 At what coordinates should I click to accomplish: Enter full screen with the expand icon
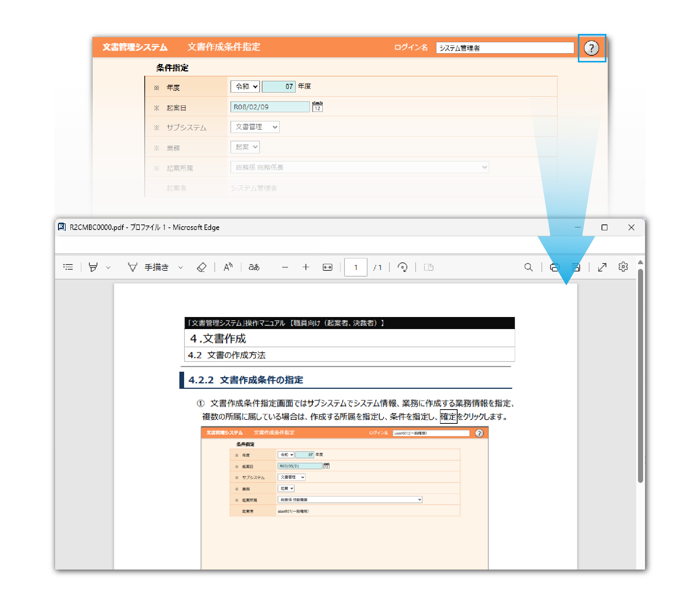[602, 267]
